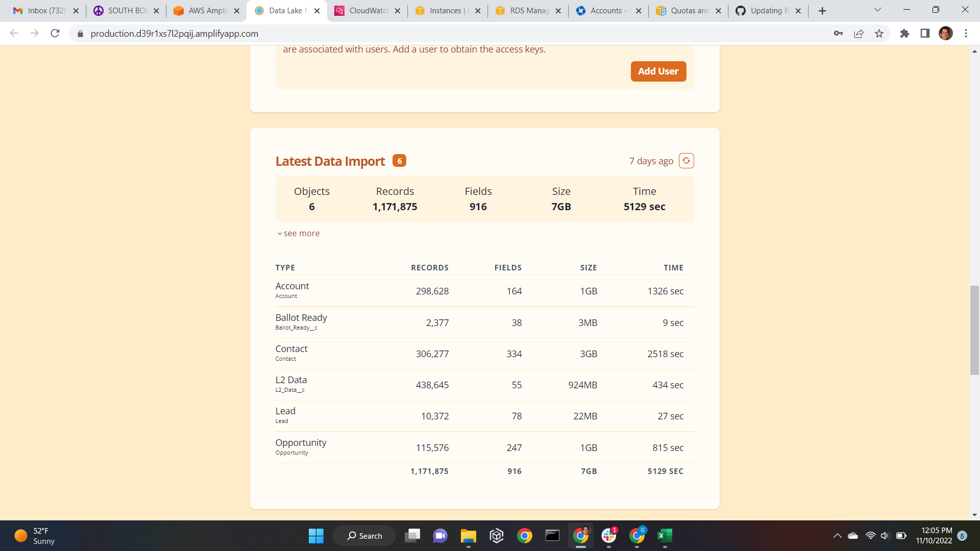Open Chrome's three-dot menu
Viewport: 980px width, 551px height.
[x=966, y=34]
